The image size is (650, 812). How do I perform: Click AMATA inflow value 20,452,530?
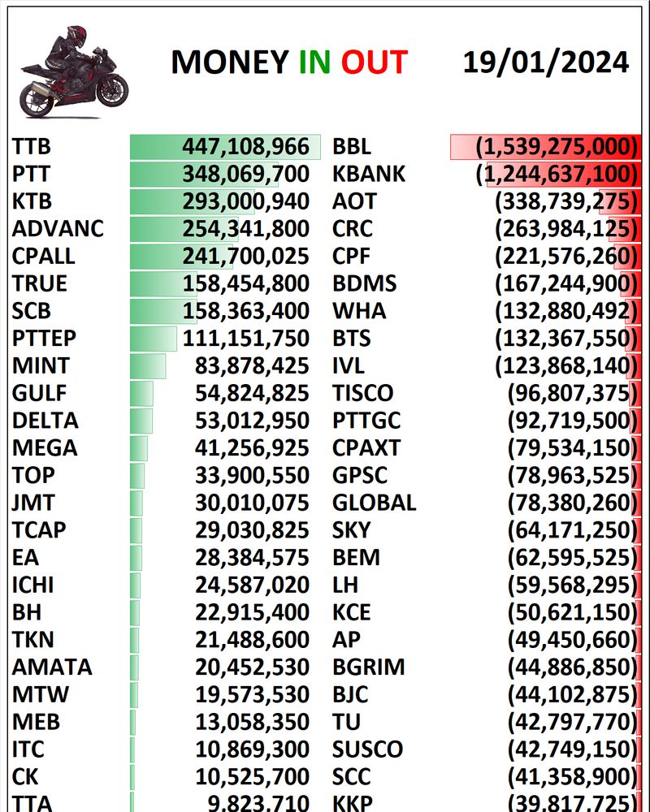coord(252,667)
